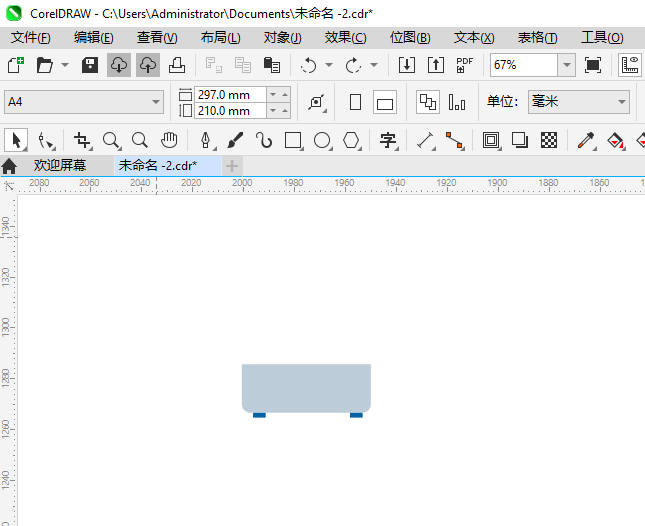Select the Contour effects tool

tap(491, 140)
